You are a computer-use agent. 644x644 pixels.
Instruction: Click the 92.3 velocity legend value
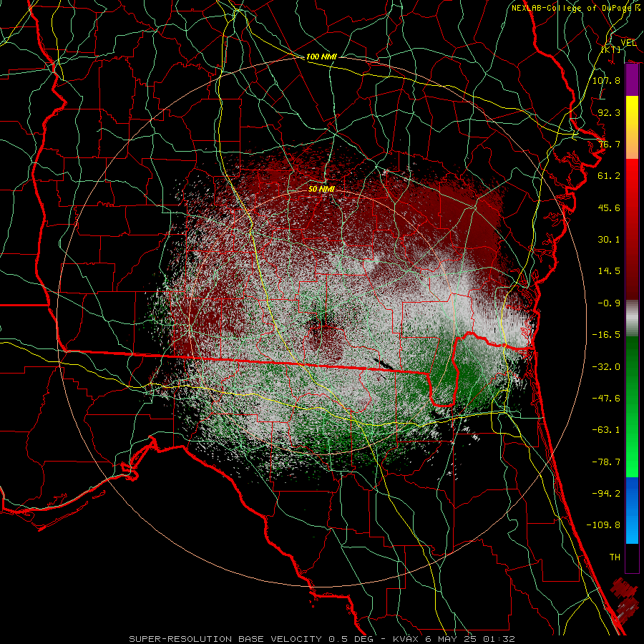coord(609,112)
